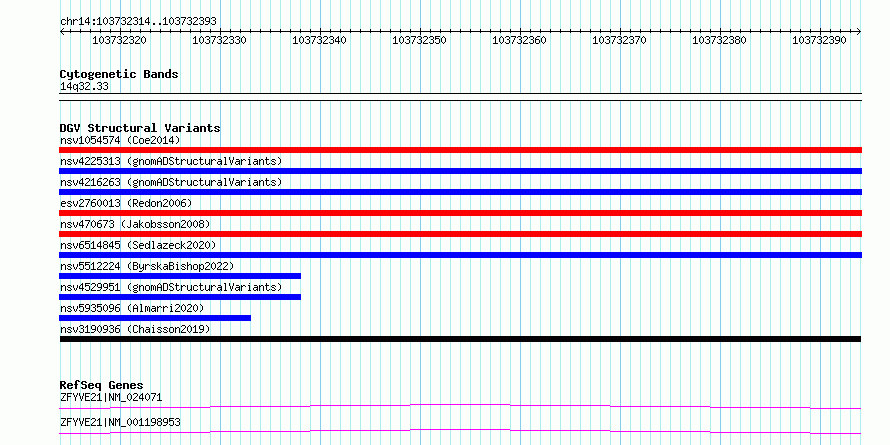Open variant nsv470673 (Jakobsson2008) label
The image size is (890, 445).
point(135,224)
